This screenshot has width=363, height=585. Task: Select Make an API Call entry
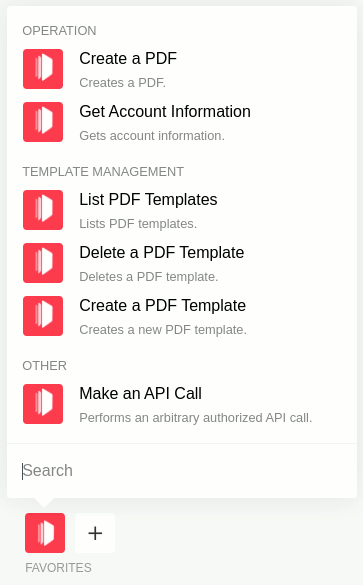pyautogui.click(x=141, y=394)
